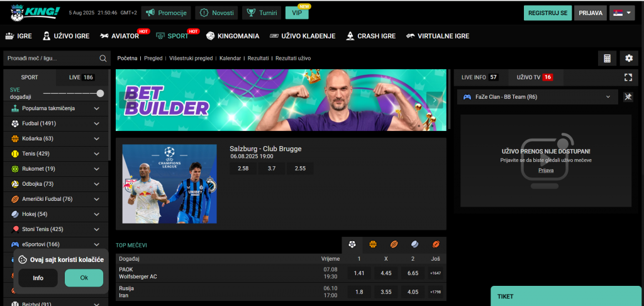Expand the Košarka (63) category
Screen dimensions: 644x306
pyautogui.click(x=97, y=139)
